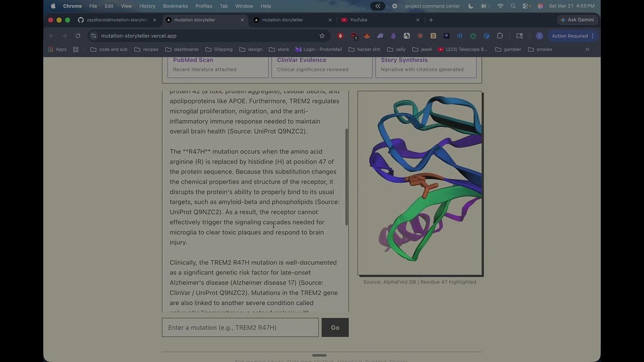Screen dimensions: 644x362
Task: Open the File menu
Action: click(93, 6)
